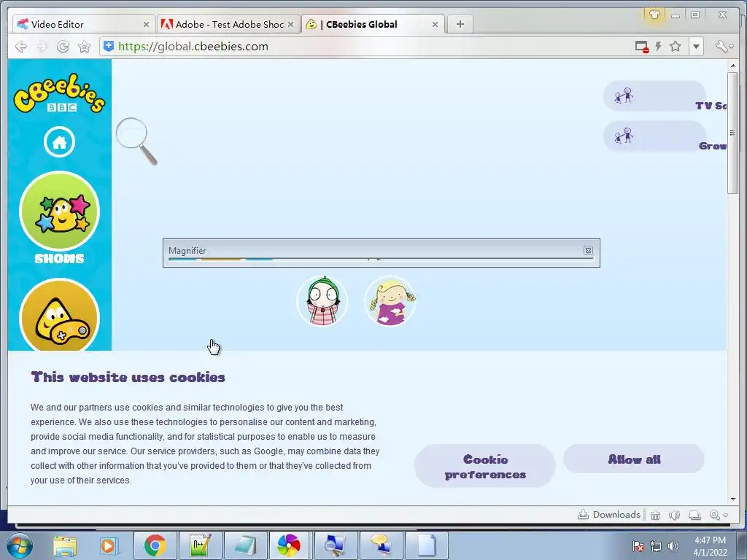Open the colorful pinwheel taskbar app
The height and width of the screenshot is (560, 747).
[x=289, y=545]
